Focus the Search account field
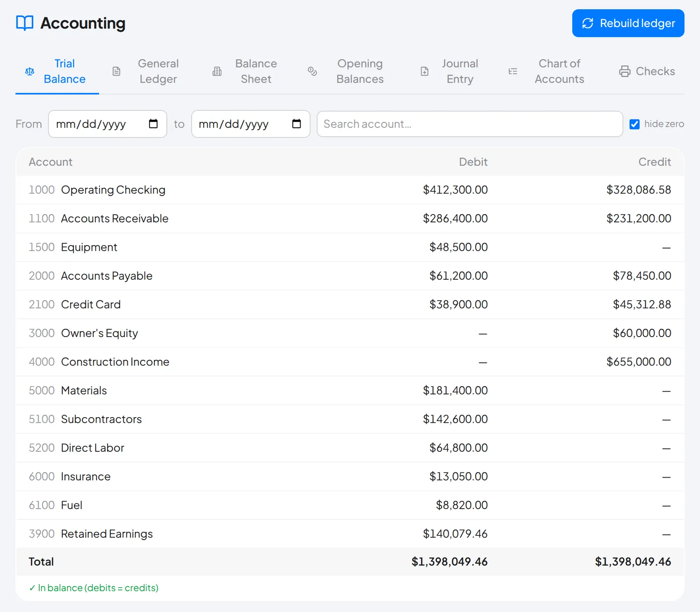The height and width of the screenshot is (612, 700). coord(470,124)
